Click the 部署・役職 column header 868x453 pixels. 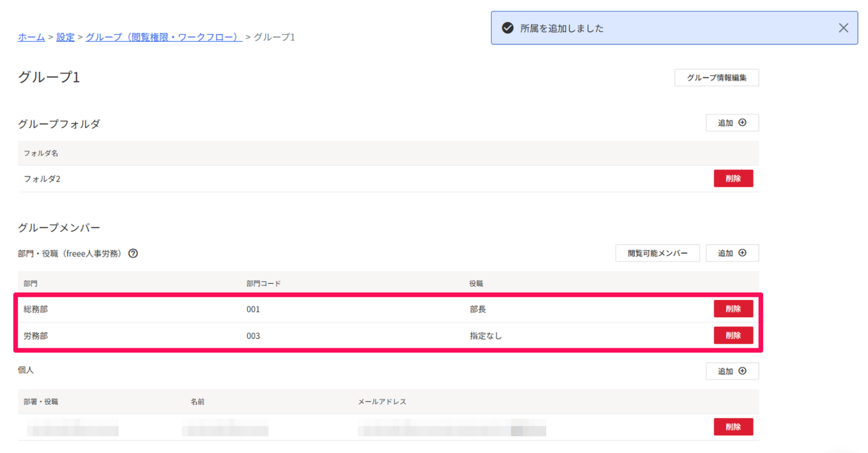click(41, 402)
